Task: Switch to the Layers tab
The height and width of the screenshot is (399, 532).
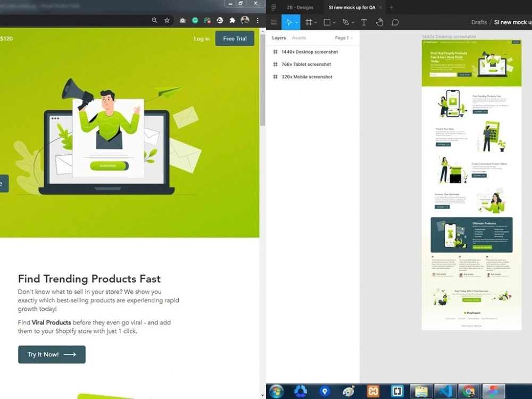Action: click(x=279, y=38)
